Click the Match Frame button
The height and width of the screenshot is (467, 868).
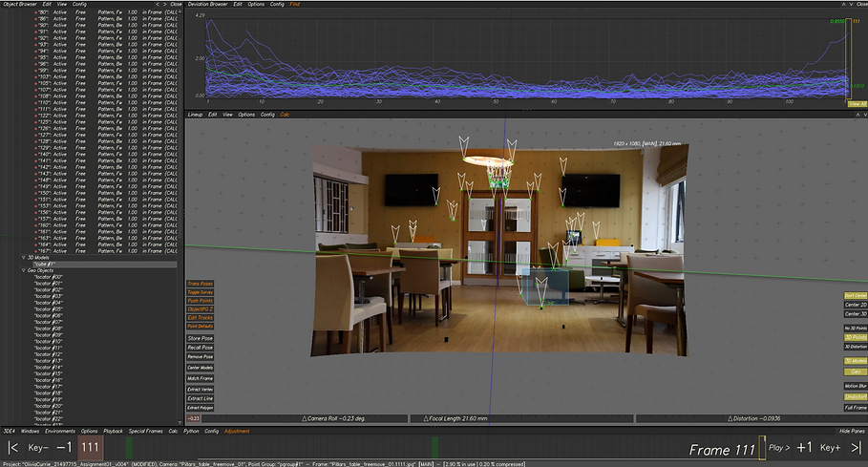click(x=200, y=378)
